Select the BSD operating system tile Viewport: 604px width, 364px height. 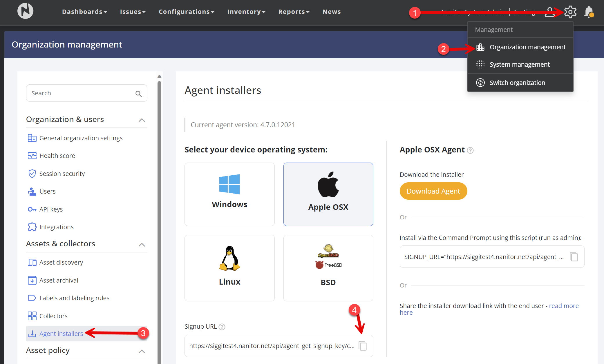point(328,268)
